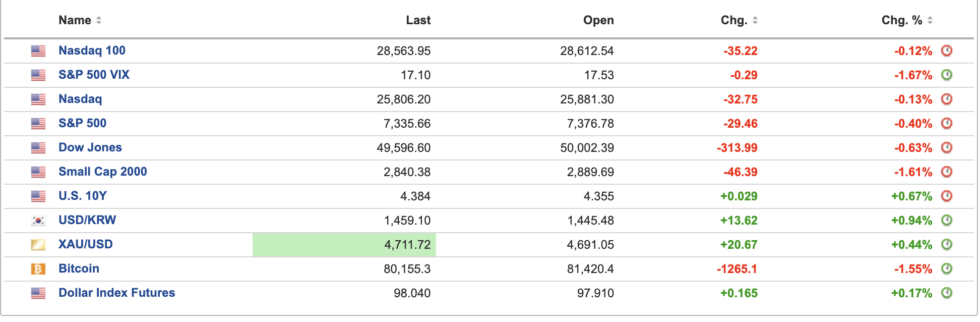Open the Dollar Index Futures link

click(116, 293)
